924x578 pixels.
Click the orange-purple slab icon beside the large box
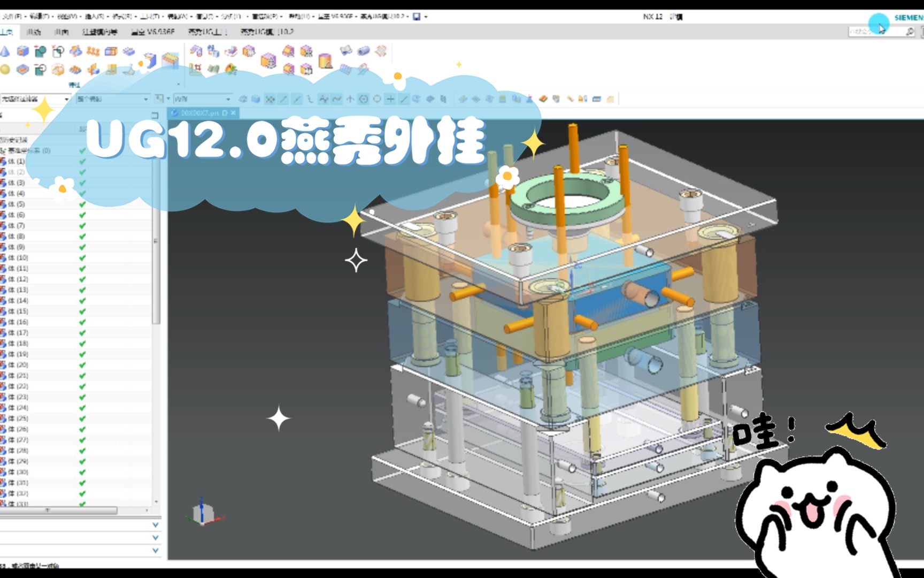point(289,51)
